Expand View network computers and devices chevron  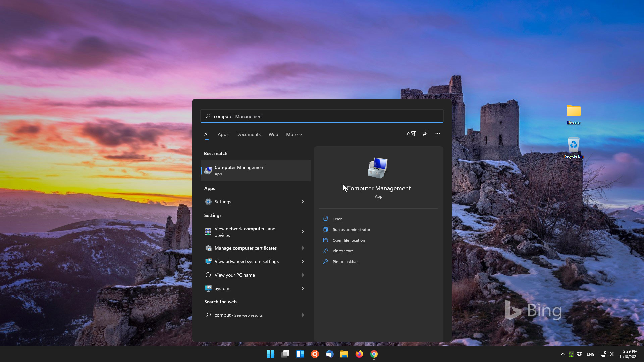click(303, 232)
